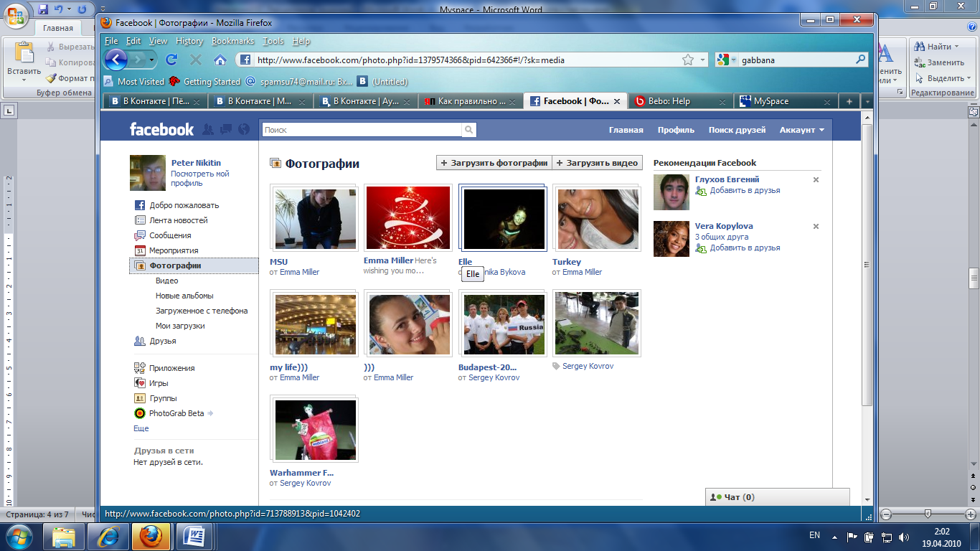Open the Budapest-20... album thumbnail

point(503,324)
